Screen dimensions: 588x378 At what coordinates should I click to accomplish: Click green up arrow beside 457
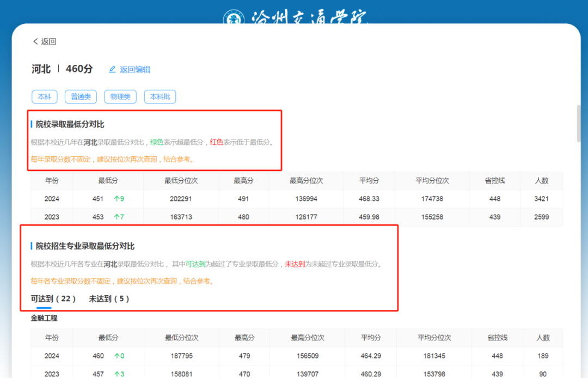(x=116, y=374)
